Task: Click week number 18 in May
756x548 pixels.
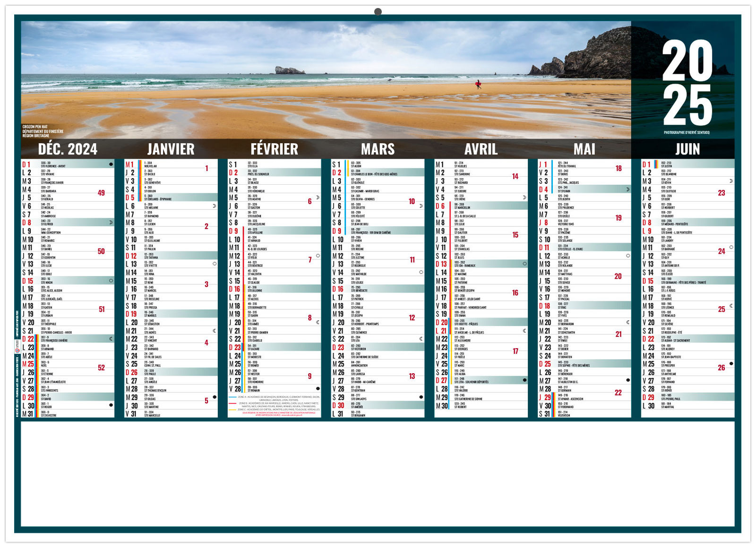Action: coord(619,168)
